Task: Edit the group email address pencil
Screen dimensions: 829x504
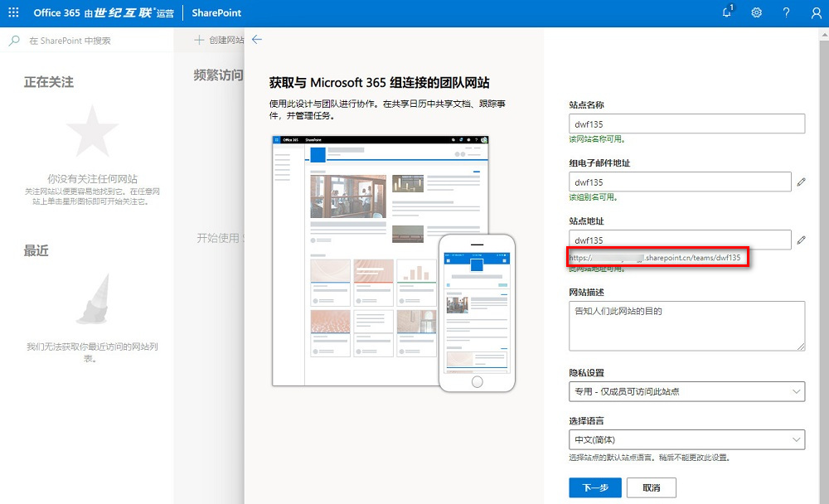Action: point(802,182)
